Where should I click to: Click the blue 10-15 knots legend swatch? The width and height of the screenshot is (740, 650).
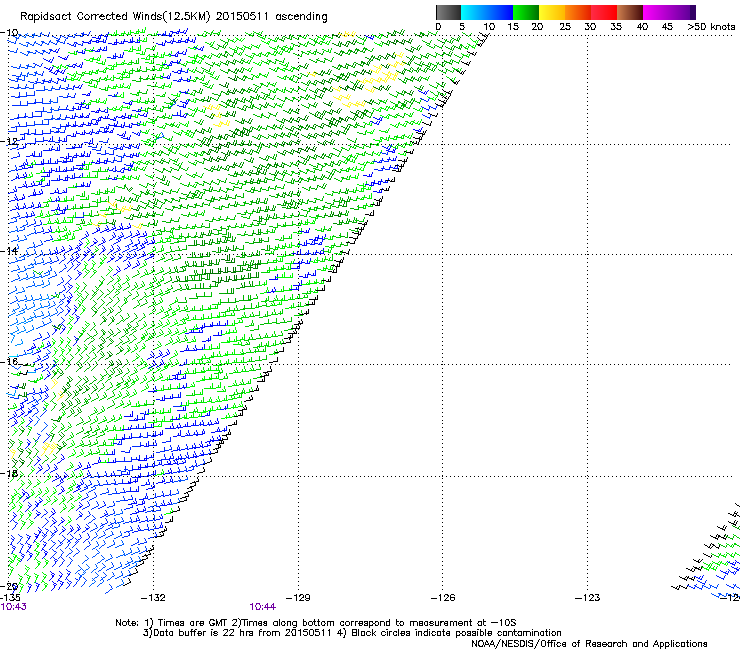click(x=500, y=12)
